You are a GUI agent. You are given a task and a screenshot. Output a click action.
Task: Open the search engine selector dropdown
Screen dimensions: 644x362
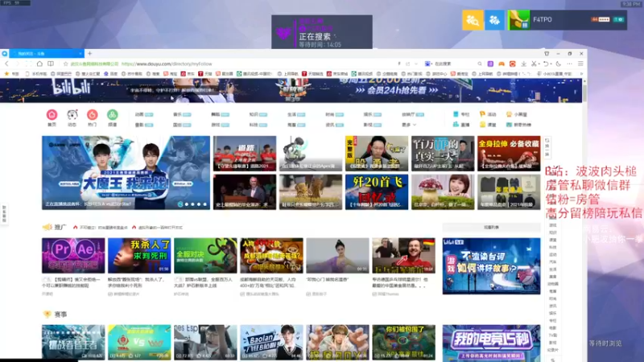tap(427, 64)
